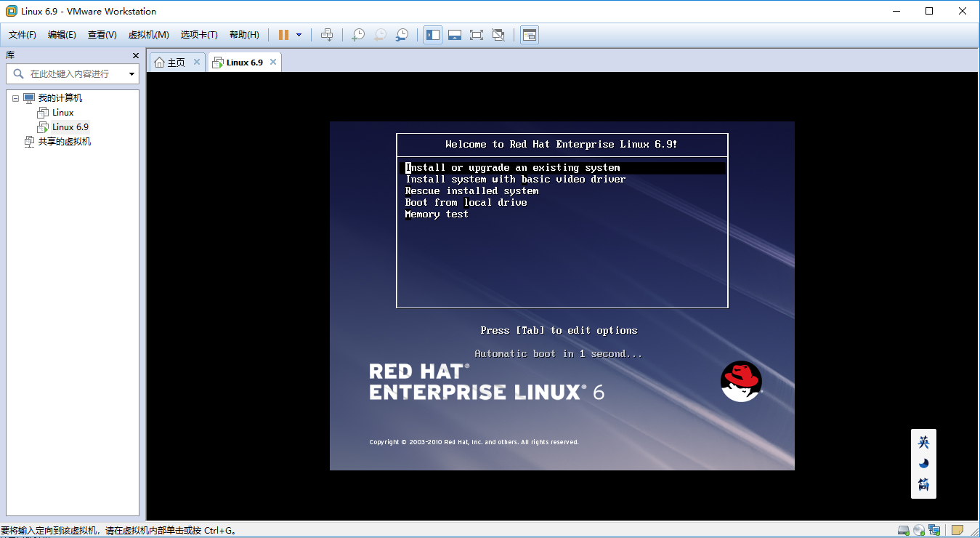Toggle the thumbnail bar view button
This screenshot has width=980, height=538.
455,35
